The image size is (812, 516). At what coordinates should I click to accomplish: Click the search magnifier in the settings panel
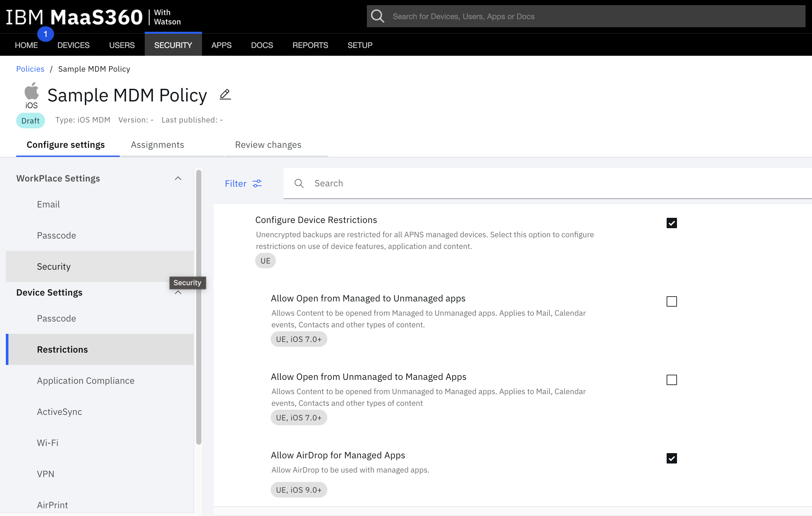[x=299, y=183]
